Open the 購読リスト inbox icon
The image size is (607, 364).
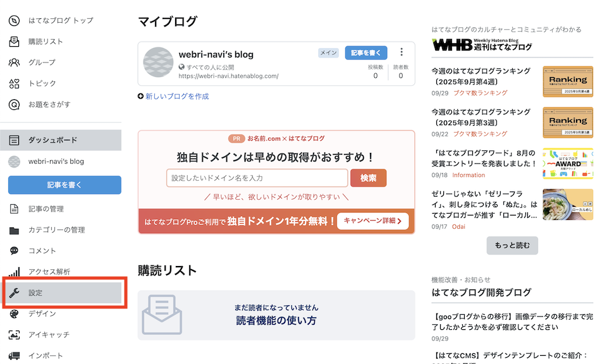(14, 42)
